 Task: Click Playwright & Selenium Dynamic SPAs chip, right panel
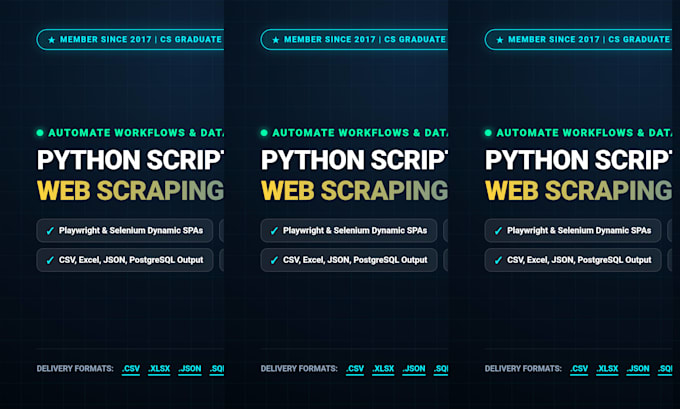573,231
